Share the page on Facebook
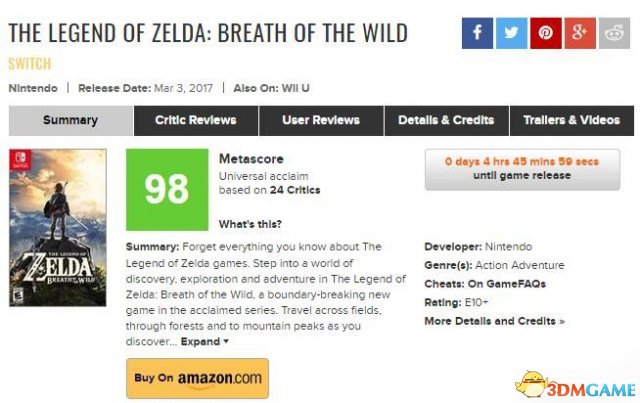The image size is (640, 403). pyautogui.click(x=477, y=33)
